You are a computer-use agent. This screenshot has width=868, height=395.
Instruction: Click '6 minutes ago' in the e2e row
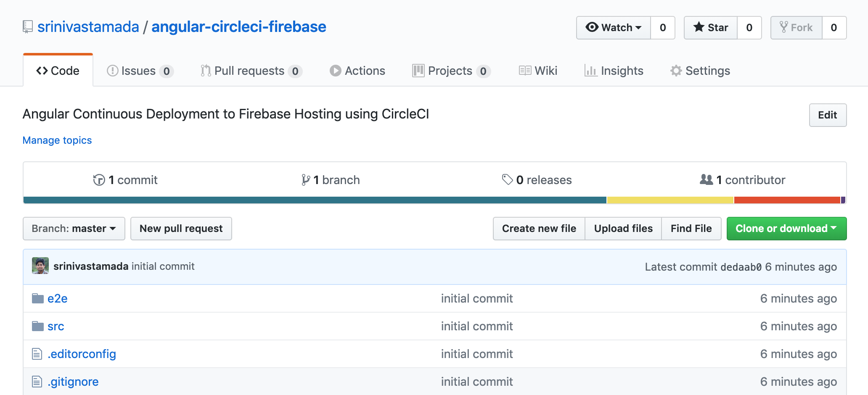point(799,298)
